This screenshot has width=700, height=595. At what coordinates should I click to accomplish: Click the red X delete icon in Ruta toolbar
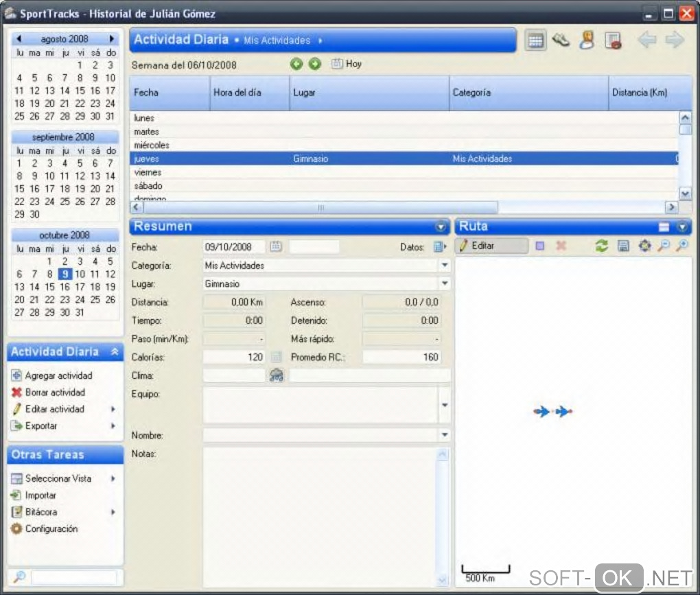click(x=561, y=246)
